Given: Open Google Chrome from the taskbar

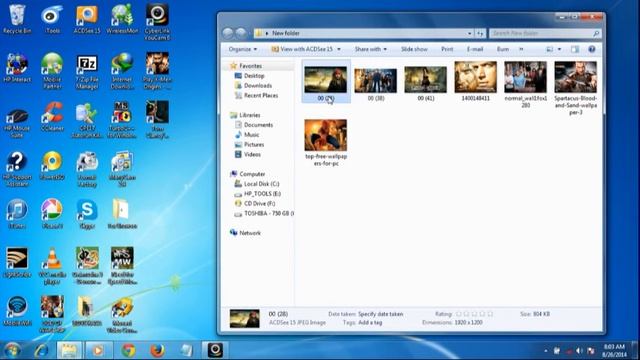Looking at the screenshot, I should coord(128,350).
